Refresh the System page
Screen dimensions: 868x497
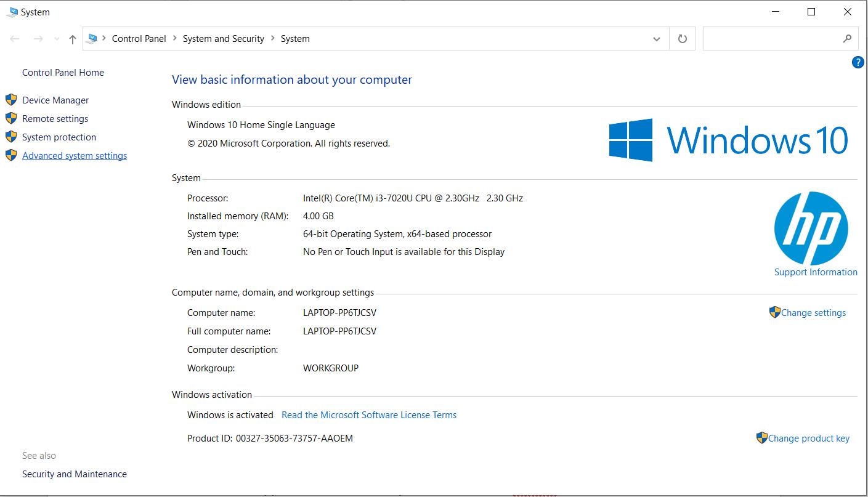pos(682,39)
